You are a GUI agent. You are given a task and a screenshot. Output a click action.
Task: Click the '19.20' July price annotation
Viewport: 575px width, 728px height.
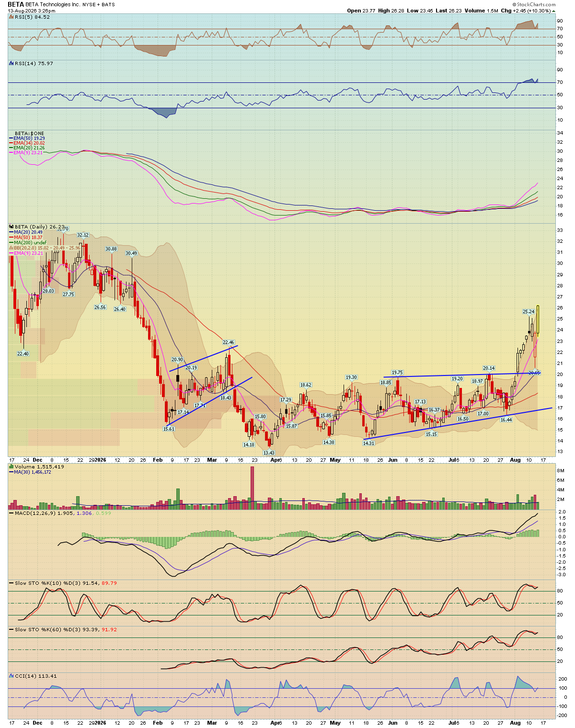(x=457, y=378)
